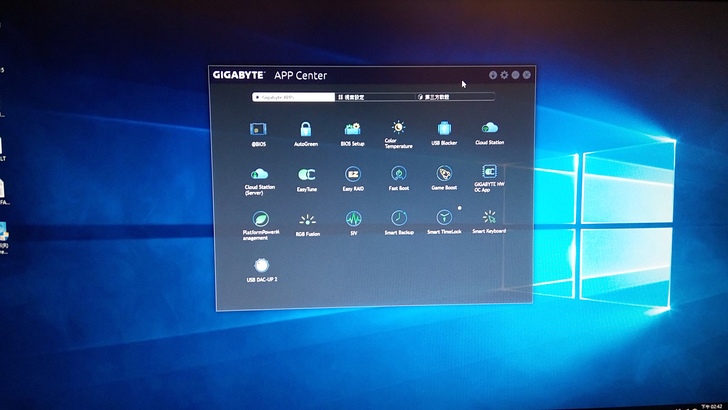Launch the AutoGreen app
728x410 pixels.
click(306, 134)
